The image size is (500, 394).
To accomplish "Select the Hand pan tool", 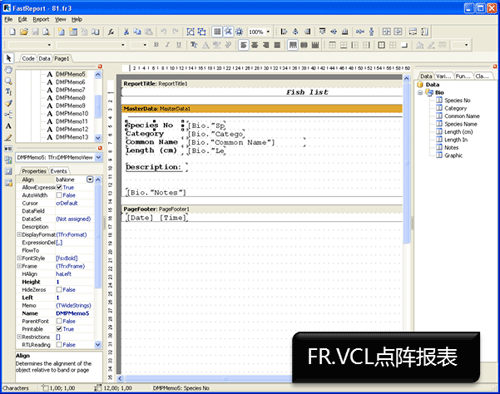I will point(9,70).
